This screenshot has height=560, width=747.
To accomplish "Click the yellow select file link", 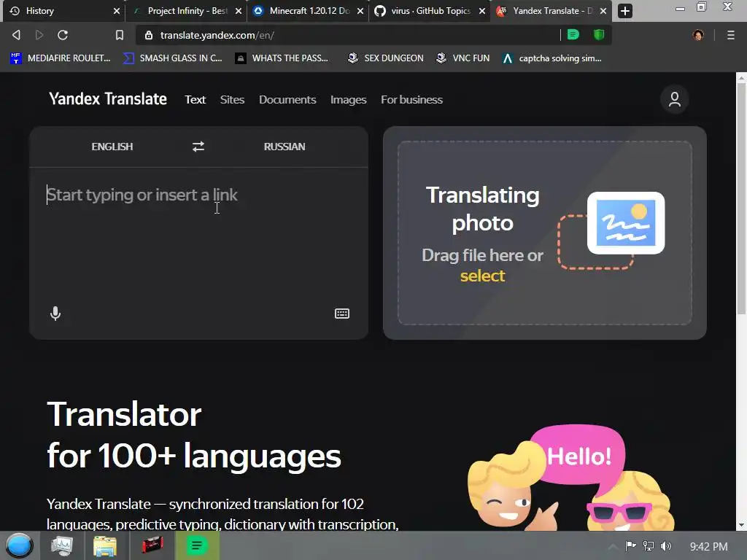I will point(482,276).
